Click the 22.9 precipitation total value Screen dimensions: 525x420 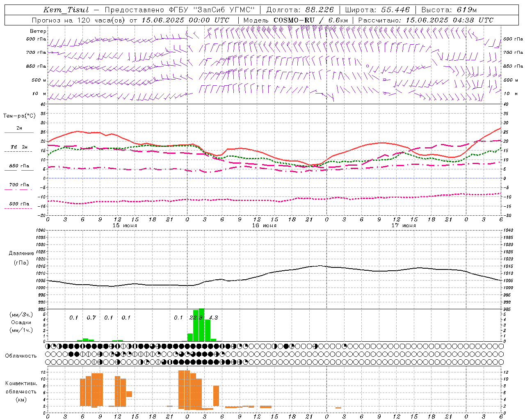pos(196,317)
